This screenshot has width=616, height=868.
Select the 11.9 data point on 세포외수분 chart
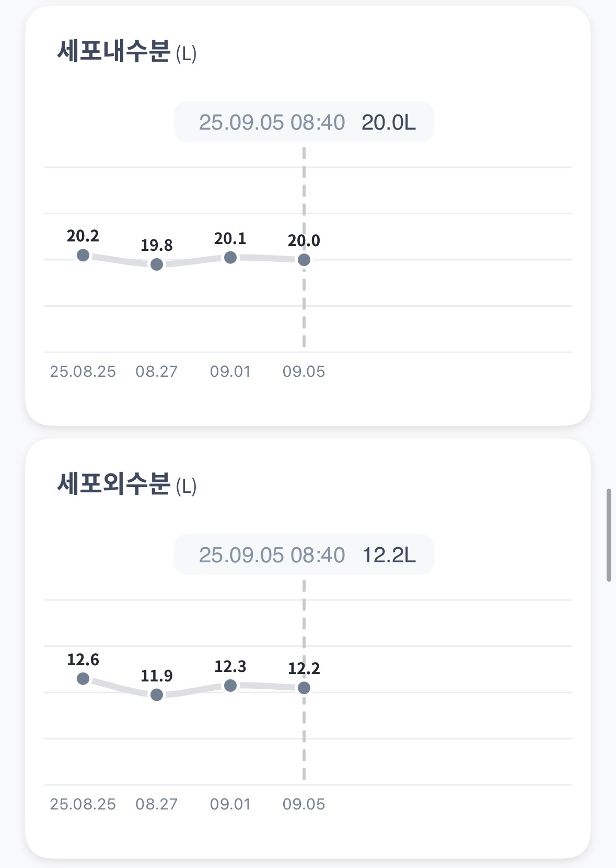tap(157, 695)
